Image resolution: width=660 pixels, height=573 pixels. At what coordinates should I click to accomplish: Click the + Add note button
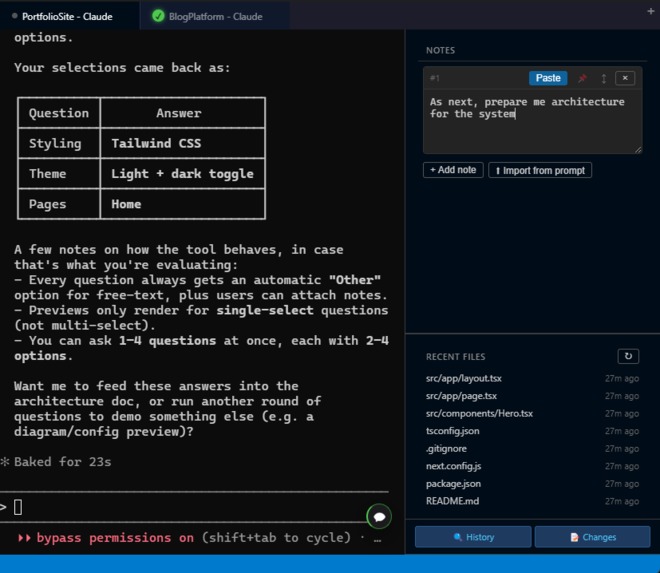(x=453, y=170)
